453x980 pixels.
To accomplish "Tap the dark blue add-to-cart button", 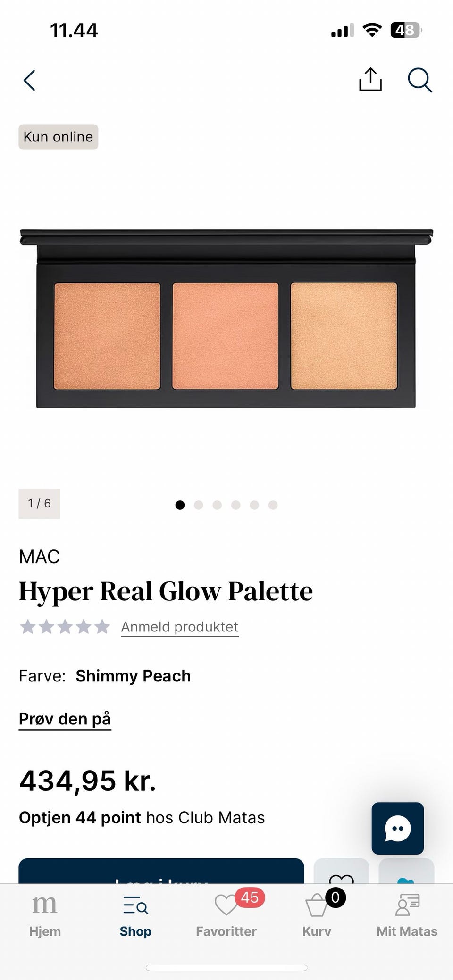I will [161, 871].
